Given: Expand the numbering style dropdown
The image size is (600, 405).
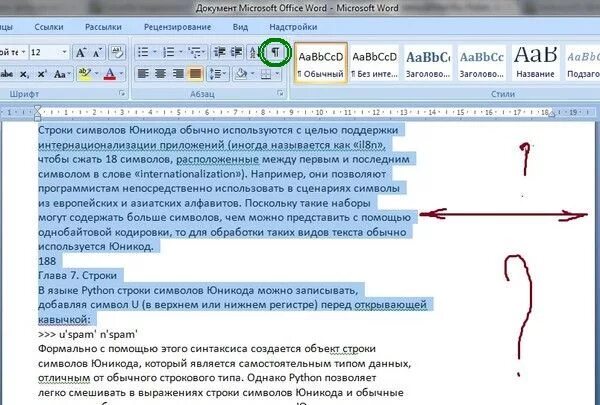Looking at the screenshot, I should (x=181, y=52).
